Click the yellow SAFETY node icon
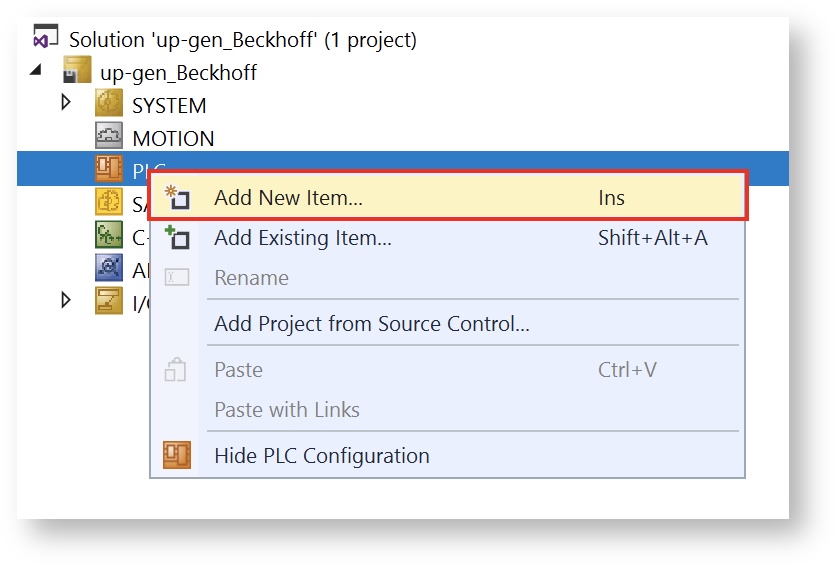Image resolution: width=837 pixels, height=567 pixels. 109,201
